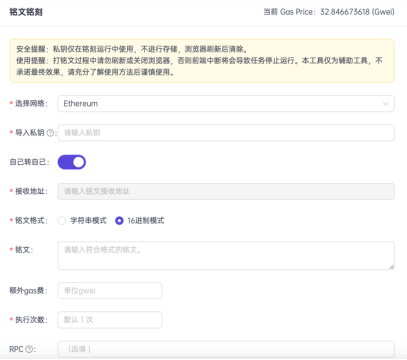
Task: Toggle the 自己转自己 switch
Action: coord(72,162)
